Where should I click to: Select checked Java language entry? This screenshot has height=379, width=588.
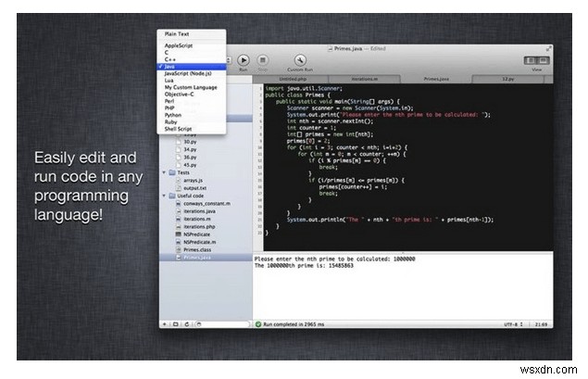(192, 67)
